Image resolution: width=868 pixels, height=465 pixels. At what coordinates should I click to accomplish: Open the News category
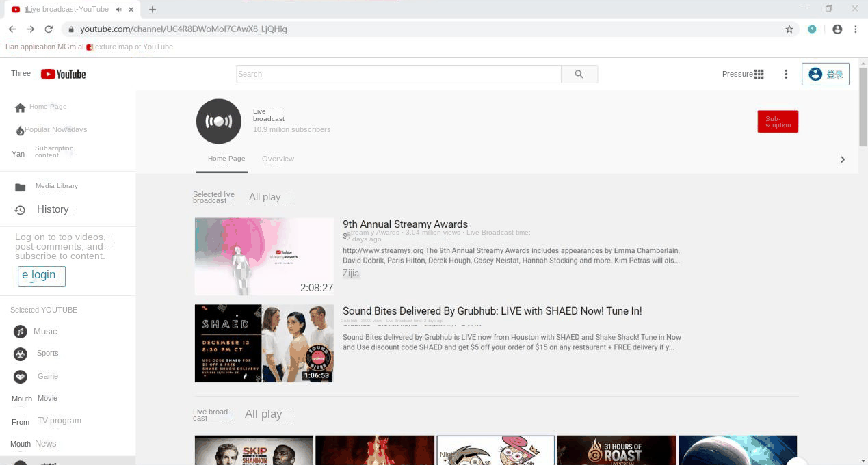(45, 443)
